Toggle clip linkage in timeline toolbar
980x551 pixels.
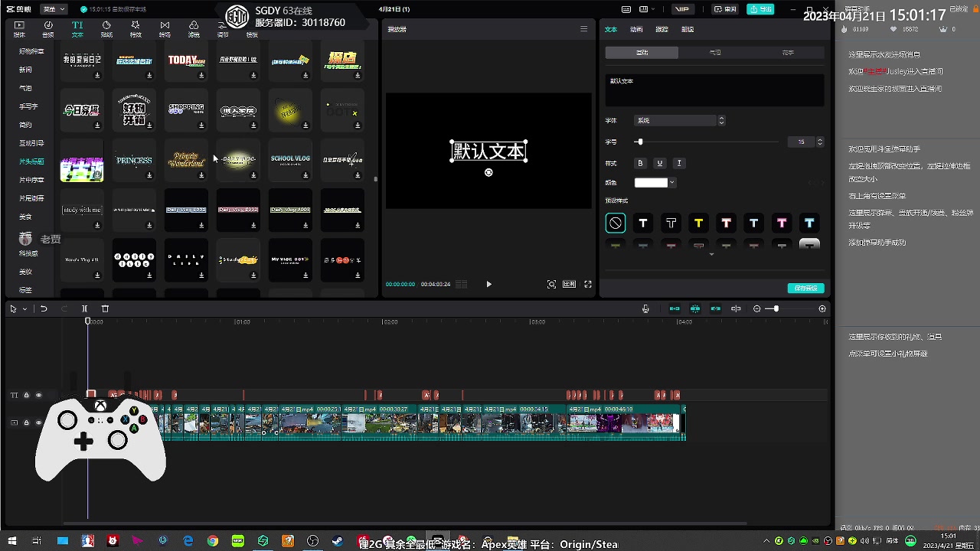point(715,308)
